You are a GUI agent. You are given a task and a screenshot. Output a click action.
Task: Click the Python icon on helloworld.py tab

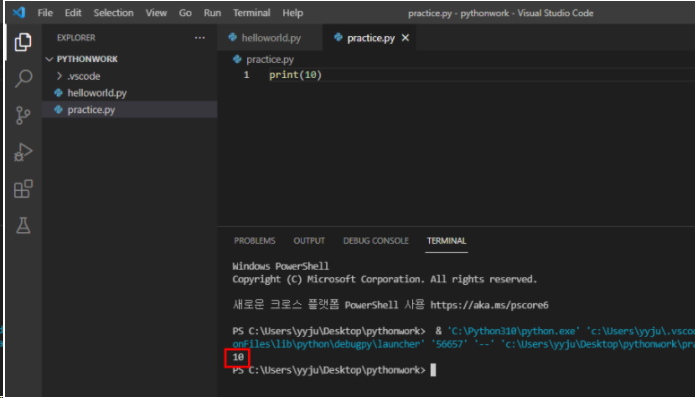click(233, 38)
